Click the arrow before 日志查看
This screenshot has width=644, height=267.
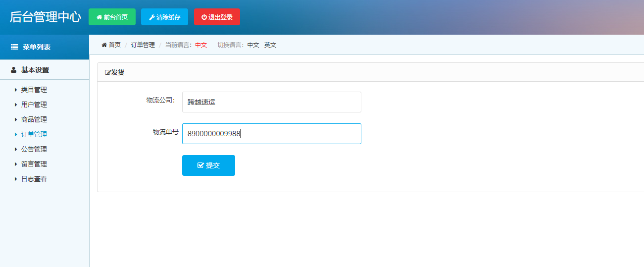[16, 179]
